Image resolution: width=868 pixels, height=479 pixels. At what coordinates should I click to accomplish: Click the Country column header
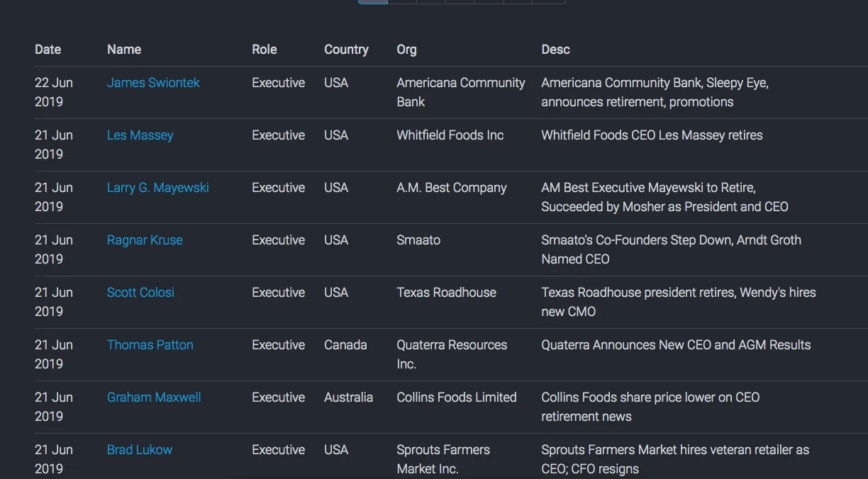coord(346,50)
